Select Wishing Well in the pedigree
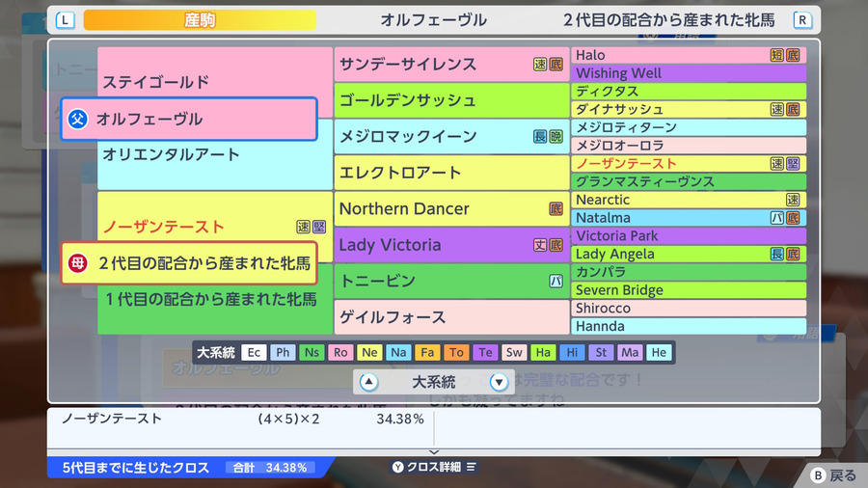868x488 pixels. (688, 73)
